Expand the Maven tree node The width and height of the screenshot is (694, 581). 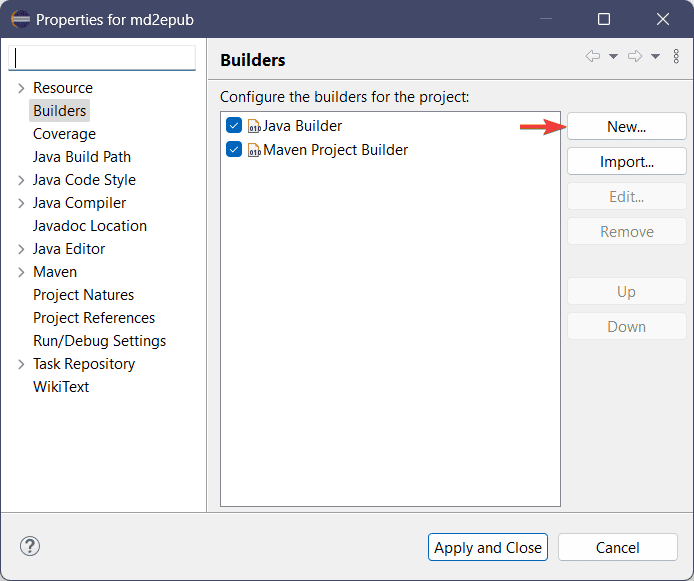[x=21, y=272]
